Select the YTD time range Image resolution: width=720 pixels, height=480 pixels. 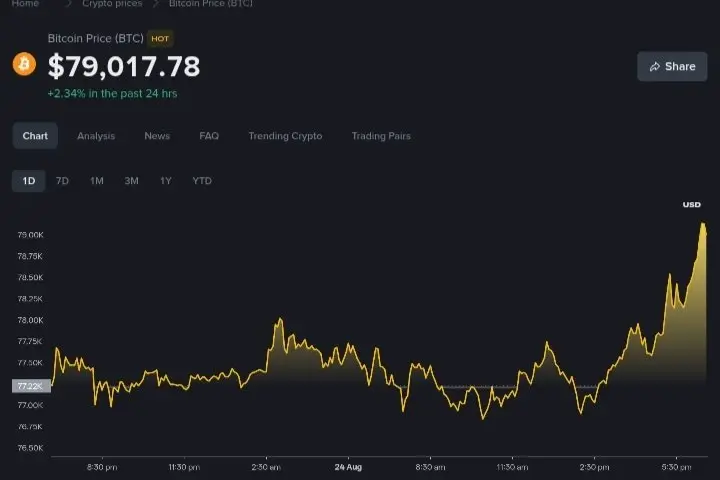tap(202, 181)
